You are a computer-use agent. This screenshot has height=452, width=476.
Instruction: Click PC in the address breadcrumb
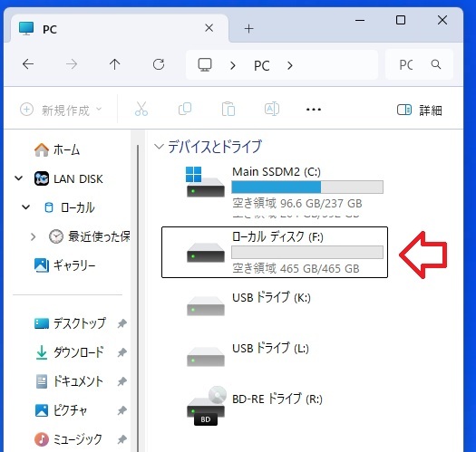click(262, 65)
